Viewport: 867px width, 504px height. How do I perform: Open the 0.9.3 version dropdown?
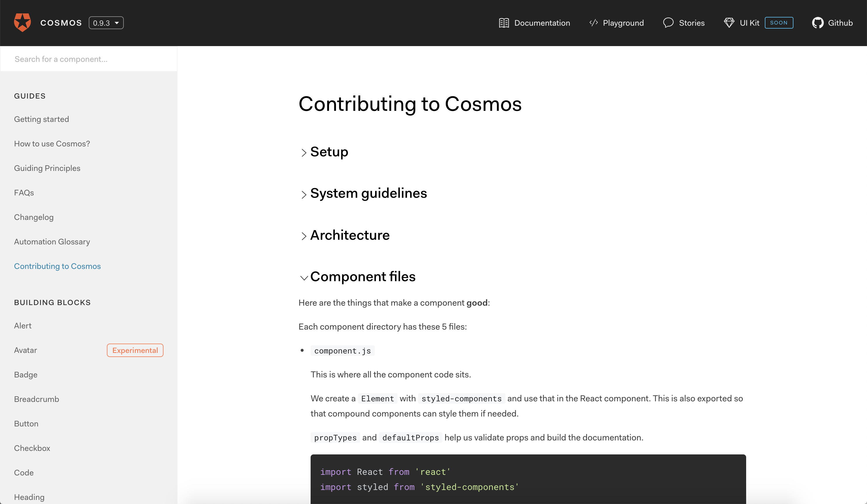(106, 23)
